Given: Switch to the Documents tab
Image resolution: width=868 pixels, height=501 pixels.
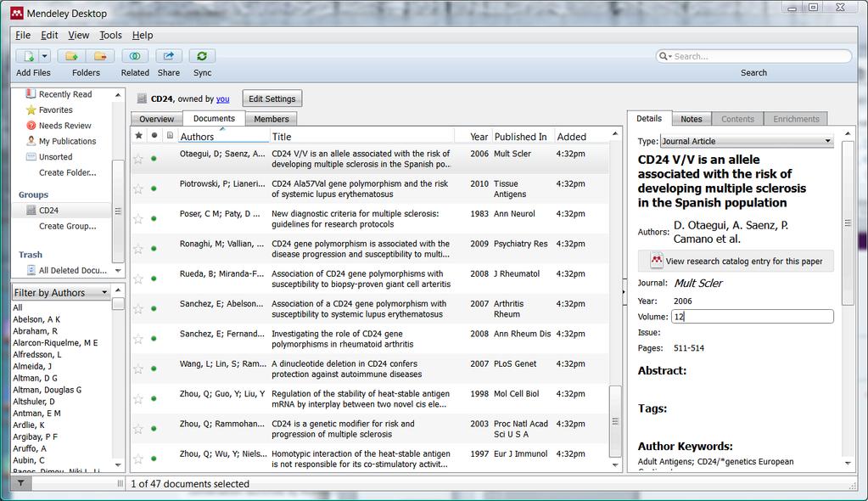Looking at the screenshot, I should point(214,118).
